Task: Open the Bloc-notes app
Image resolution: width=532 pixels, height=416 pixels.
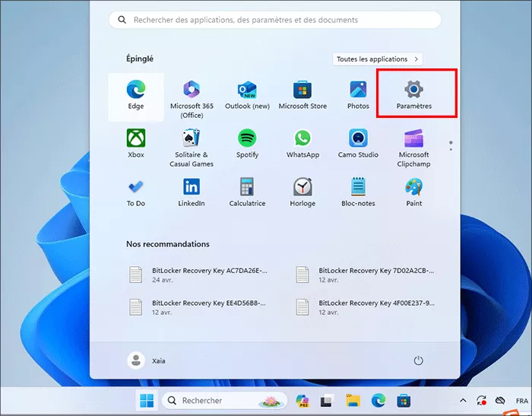Action: pyautogui.click(x=358, y=192)
